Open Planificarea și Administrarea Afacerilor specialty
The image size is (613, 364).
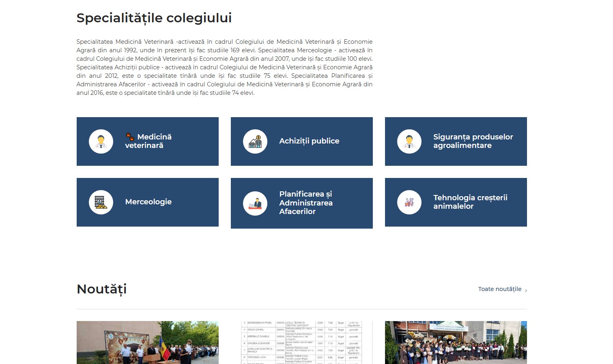point(302,203)
